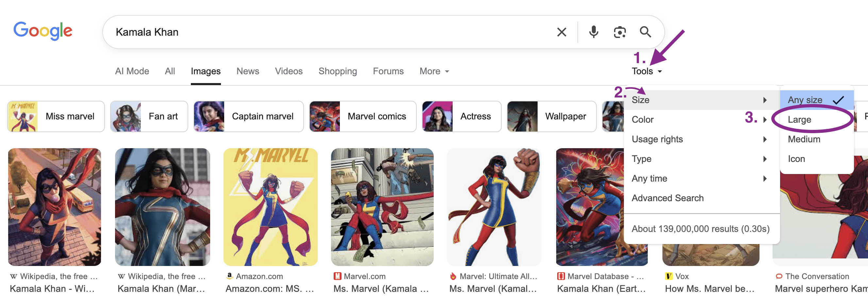This screenshot has width=868, height=299.
Task: Click the Google logo
Action: [x=43, y=31]
